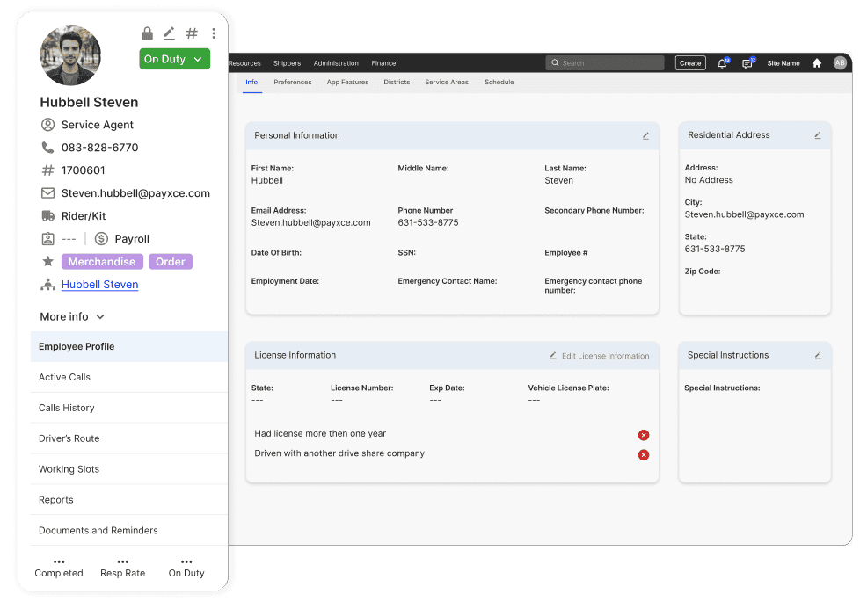Screen dimensions: 860x616
Task: Switch to the Preferences tab
Action: 292,83
